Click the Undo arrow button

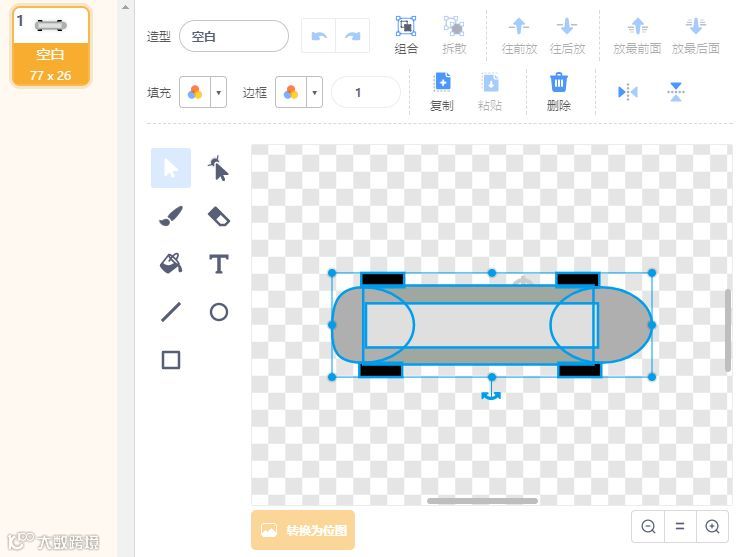318,36
